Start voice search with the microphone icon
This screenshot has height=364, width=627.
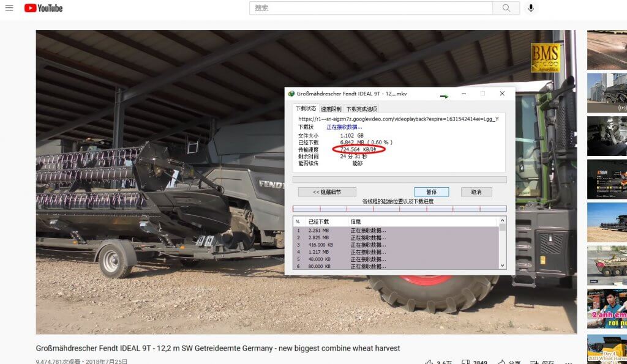pos(531,8)
